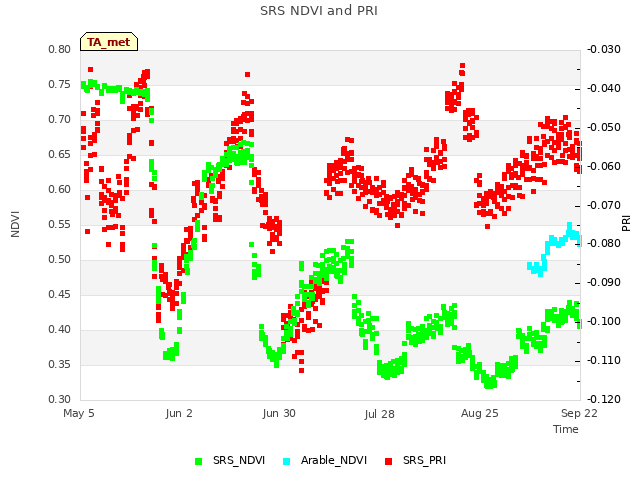Click the 0.80 NDVI axis value
Viewport: 640px width, 480px height.
pyautogui.click(x=60, y=49)
